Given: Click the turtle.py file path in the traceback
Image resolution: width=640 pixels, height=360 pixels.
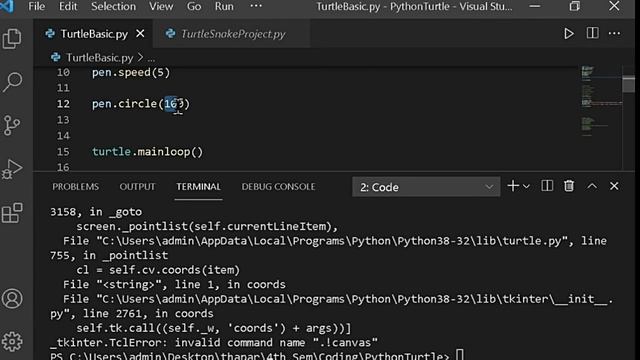Looking at the screenshot, I should pos(332,241).
